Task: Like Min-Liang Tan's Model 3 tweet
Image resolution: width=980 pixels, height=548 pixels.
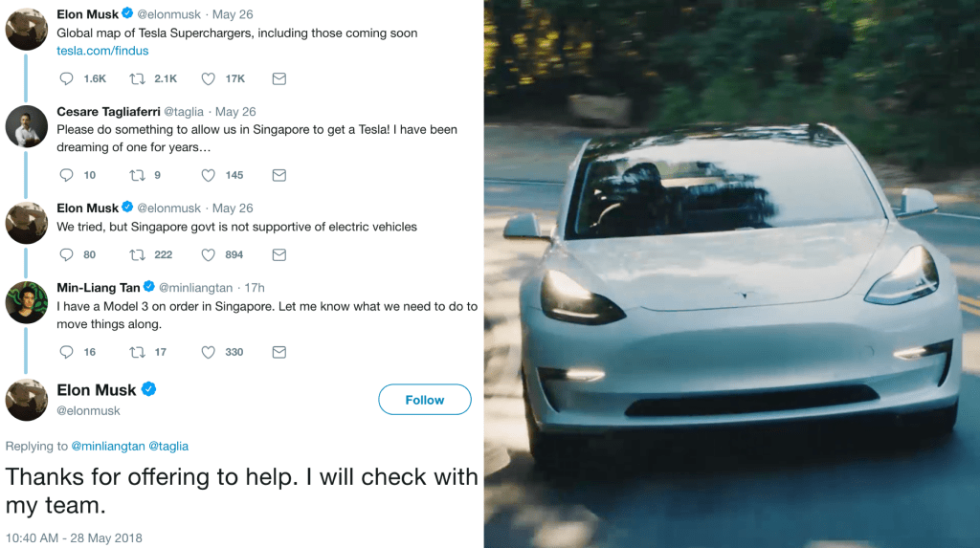Action: coord(208,352)
